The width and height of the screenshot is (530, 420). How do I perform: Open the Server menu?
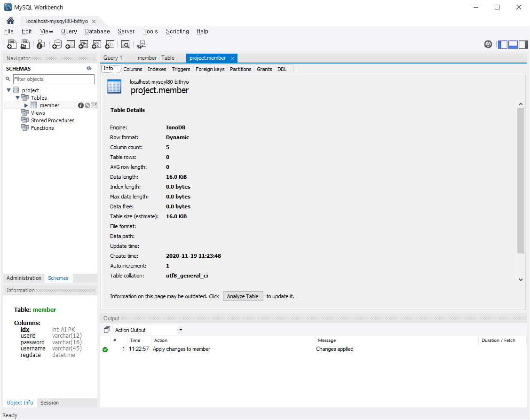coord(126,32)
